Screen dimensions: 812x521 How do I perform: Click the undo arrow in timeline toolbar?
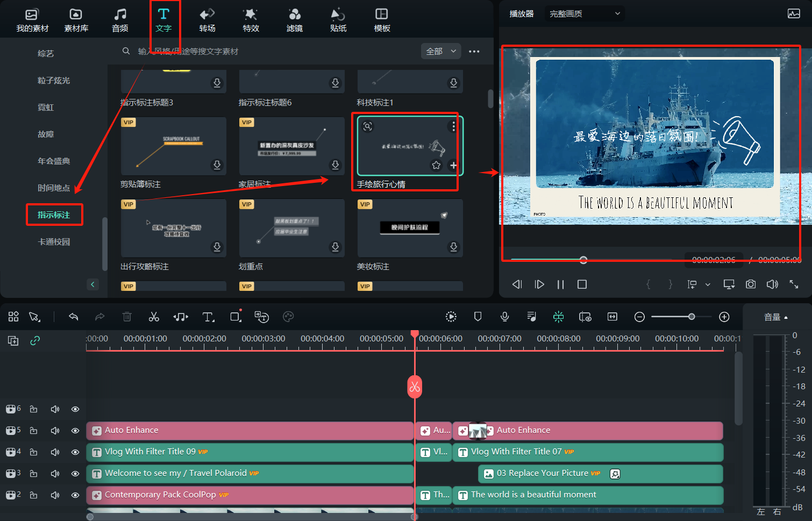click(74, 317)
